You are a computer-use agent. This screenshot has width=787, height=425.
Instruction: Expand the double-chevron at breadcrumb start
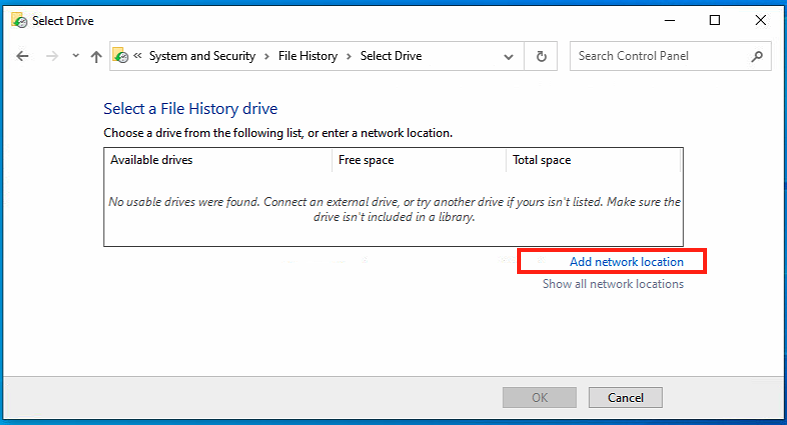pyautogui.click(x=139, y=57)
